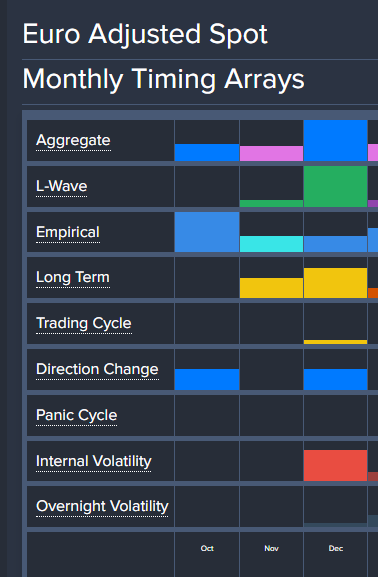Click the red Internal Volatility December bar
The width and height of the screenshot is (378, 577).
[336, 466]
